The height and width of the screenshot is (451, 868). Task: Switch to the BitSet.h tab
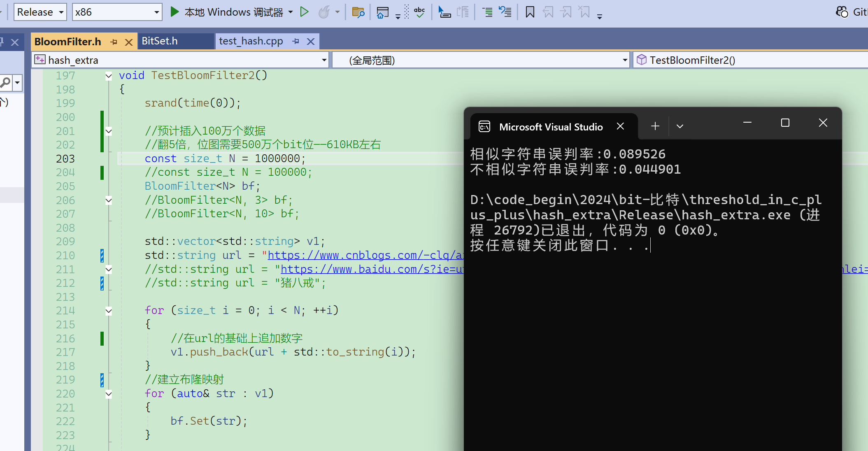pyautogui.click(x=160, y=41)
